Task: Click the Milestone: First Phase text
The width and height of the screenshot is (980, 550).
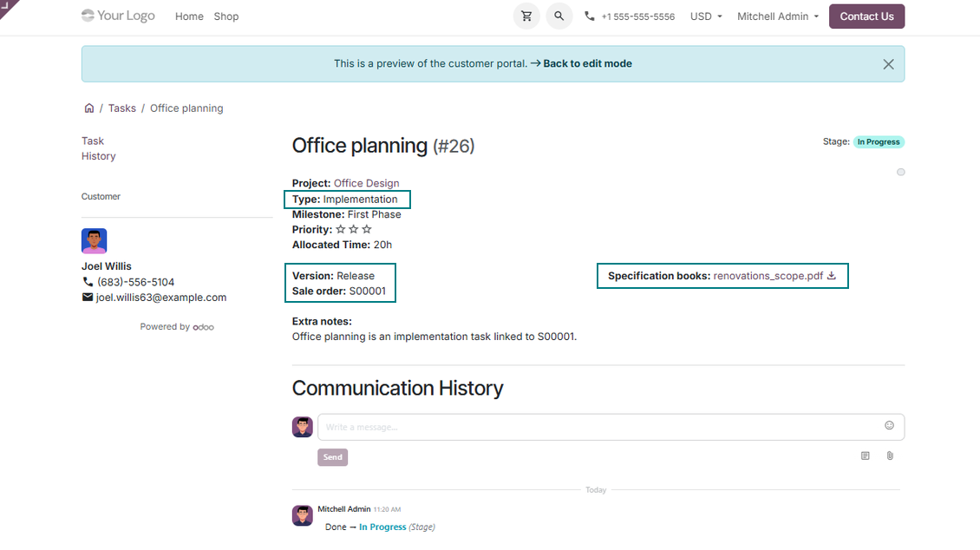Action: pyautogui.click(x=346, y=214)
